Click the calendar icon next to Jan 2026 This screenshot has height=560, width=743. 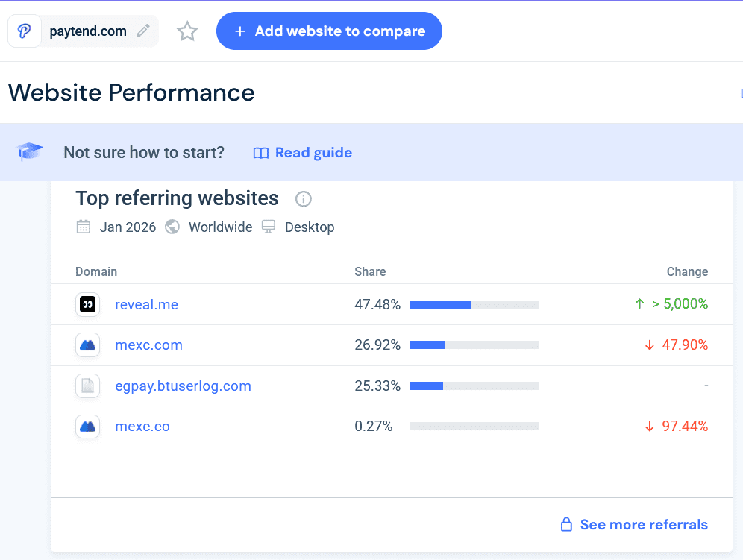pos(85,227)
